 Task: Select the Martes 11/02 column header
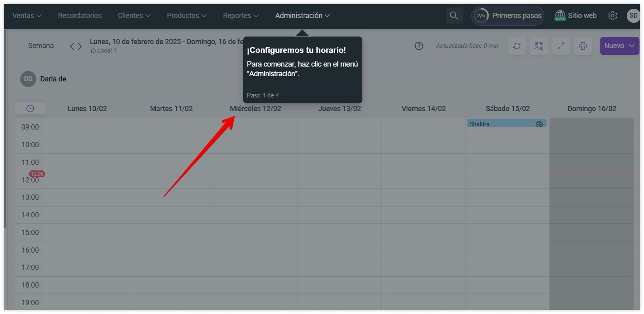[171, 109]
